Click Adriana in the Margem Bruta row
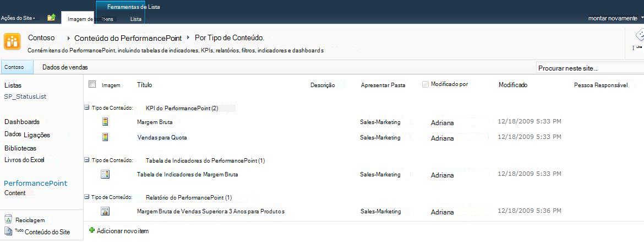Image resolution: width=644 pixels, height=242 pixels. click(x=443, y=122)
